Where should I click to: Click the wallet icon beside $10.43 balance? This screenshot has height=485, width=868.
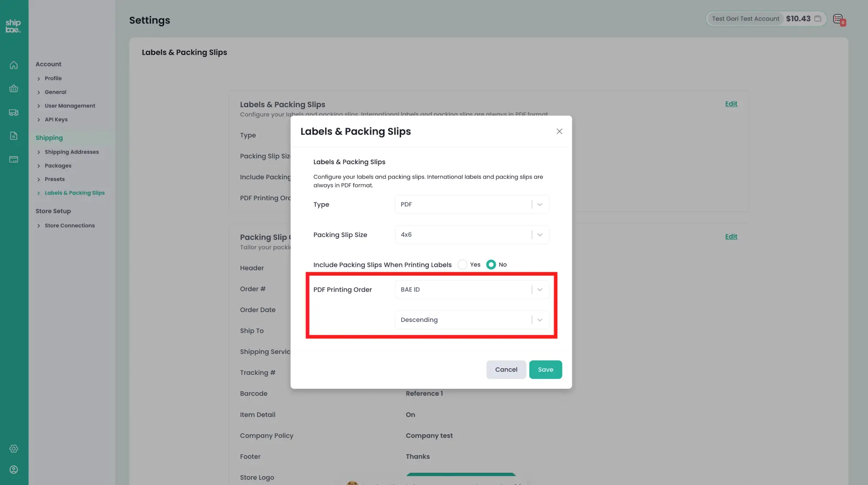tap(818, 19)
